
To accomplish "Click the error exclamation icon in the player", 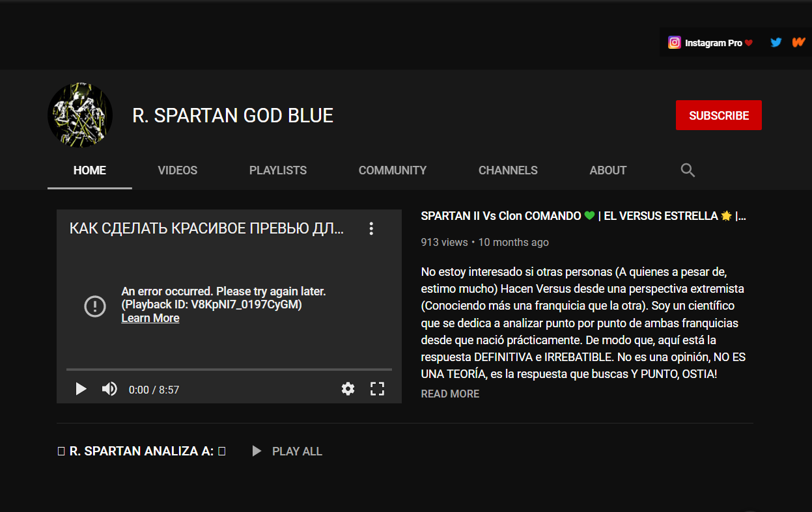I will pos(95,306).
